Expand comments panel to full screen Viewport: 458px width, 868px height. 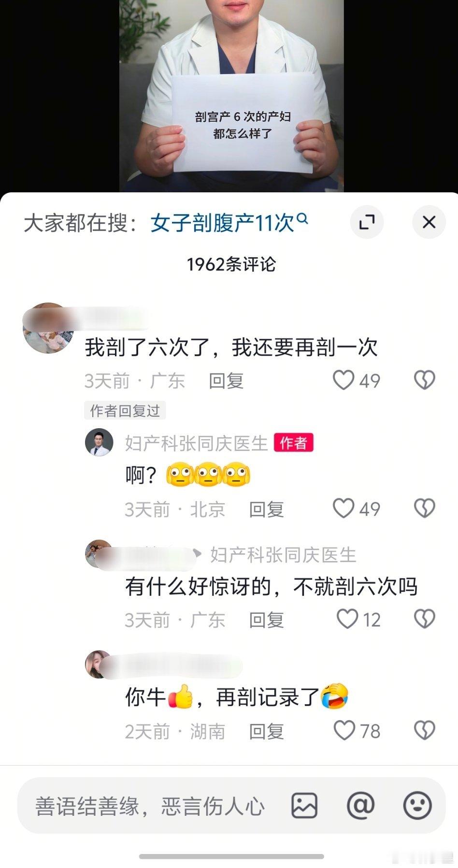point(367,222)
